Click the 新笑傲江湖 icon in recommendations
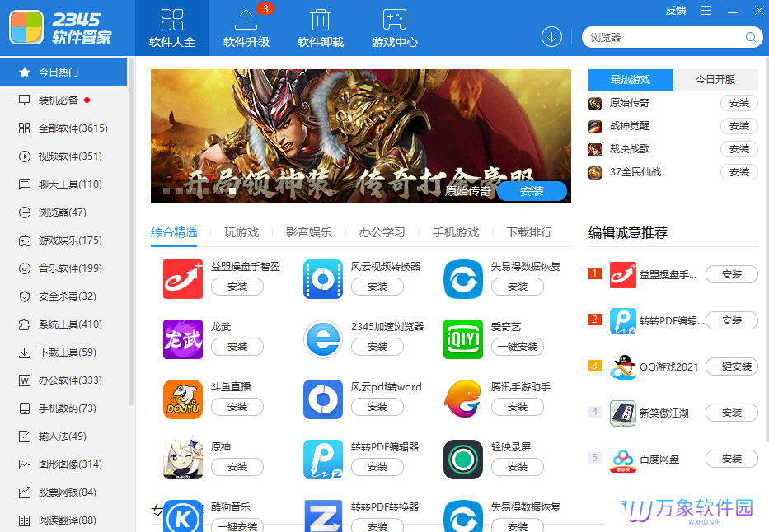 pos(623,413)
